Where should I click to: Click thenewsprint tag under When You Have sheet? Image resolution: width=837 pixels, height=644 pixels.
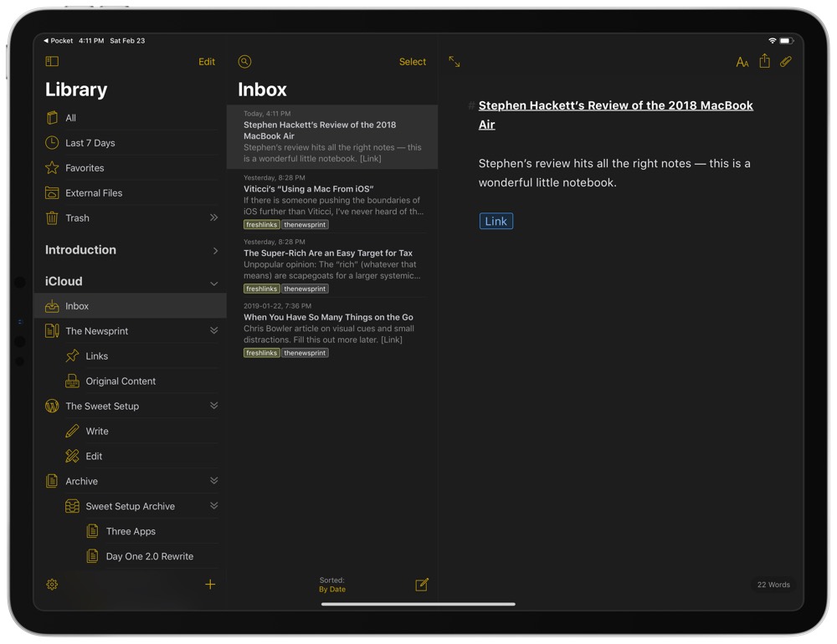coord(305,353)
